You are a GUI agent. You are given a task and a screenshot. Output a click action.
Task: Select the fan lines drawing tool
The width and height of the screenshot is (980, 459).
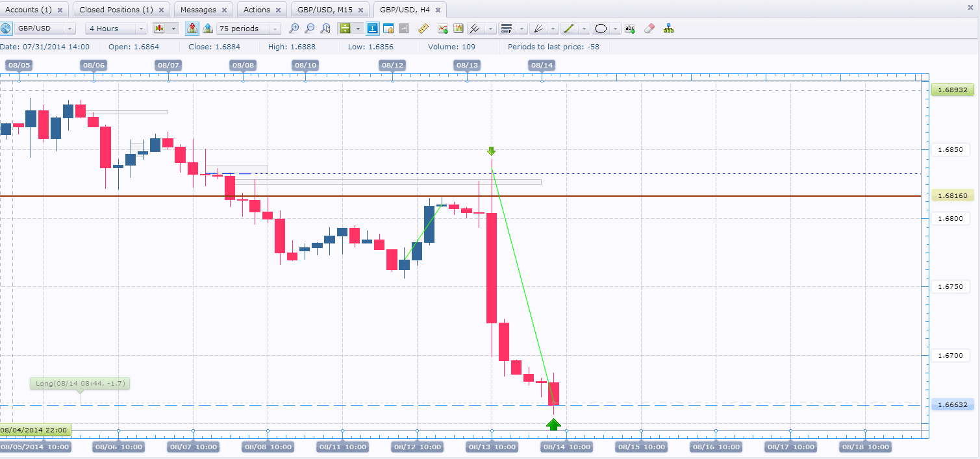click(x=538, y=29)
